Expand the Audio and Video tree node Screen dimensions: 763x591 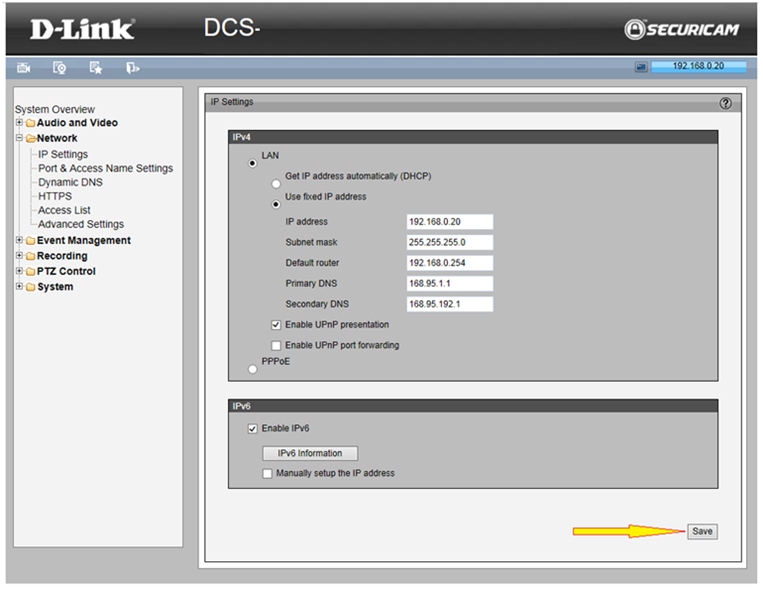(19, 123)
